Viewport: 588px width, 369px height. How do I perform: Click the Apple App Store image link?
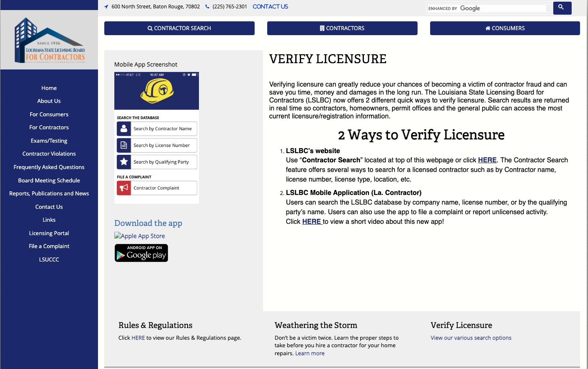point(139,236)
